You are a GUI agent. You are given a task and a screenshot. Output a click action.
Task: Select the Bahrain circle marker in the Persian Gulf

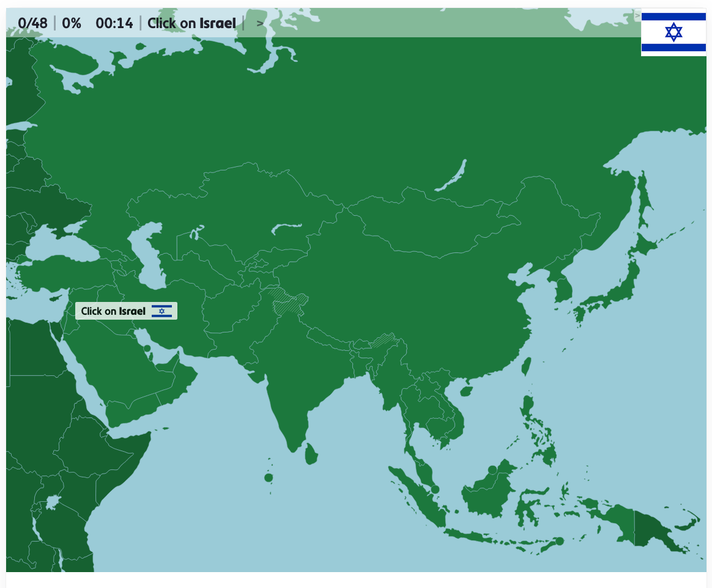tap(147, 348)
